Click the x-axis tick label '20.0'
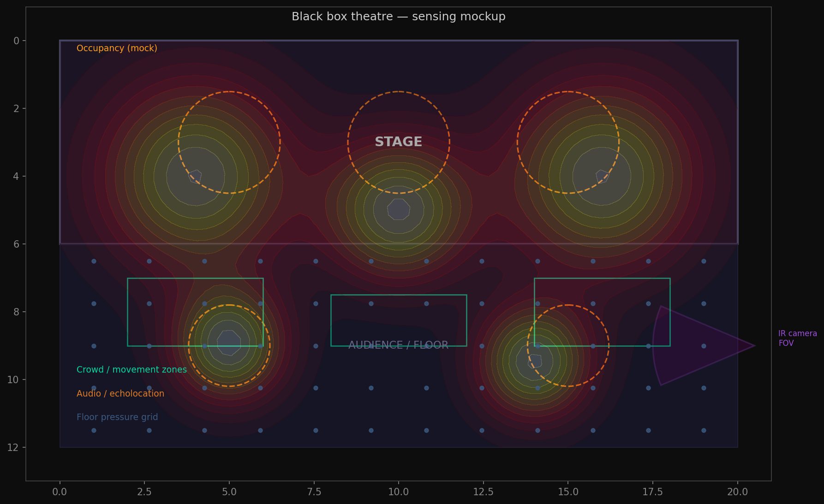Screen dimensions: 824x504 click(x=738, y=492)
